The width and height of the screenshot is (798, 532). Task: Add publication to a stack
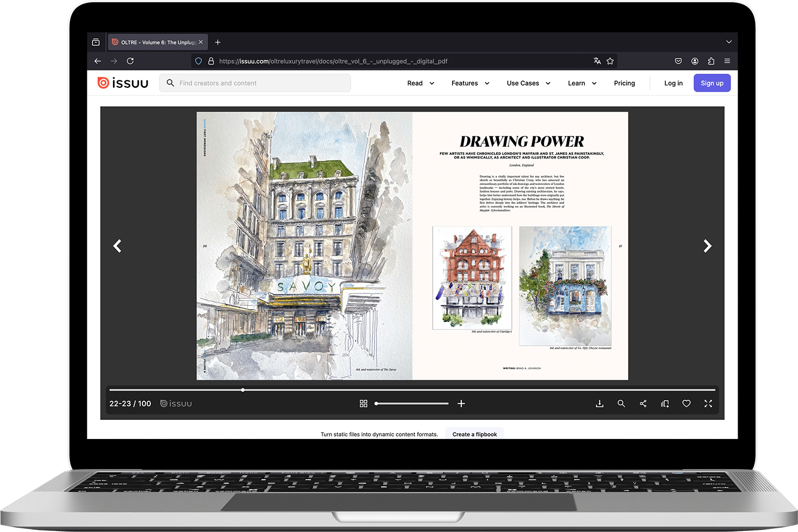click(x=665, y=403)
